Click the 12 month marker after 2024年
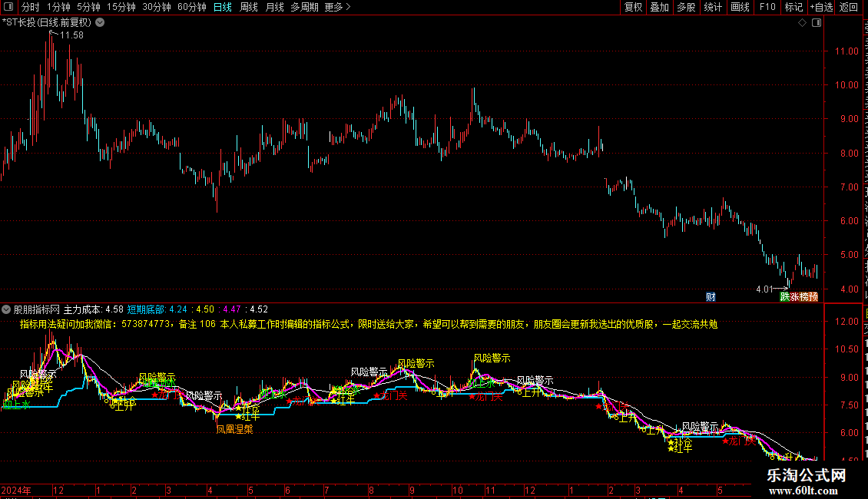Image resolution: width=868 pixels, height=499 pixels. [x=58, y=491]
